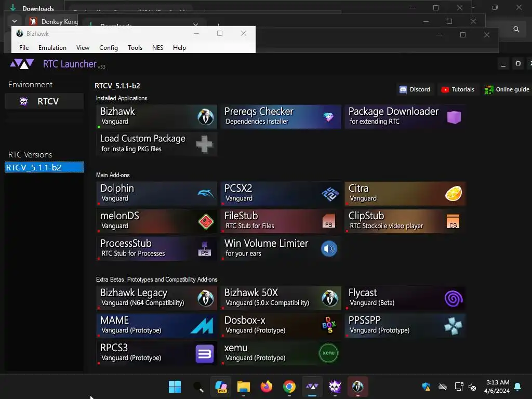Click the Prereqs Checker diamond icon

tap(328, 117)
